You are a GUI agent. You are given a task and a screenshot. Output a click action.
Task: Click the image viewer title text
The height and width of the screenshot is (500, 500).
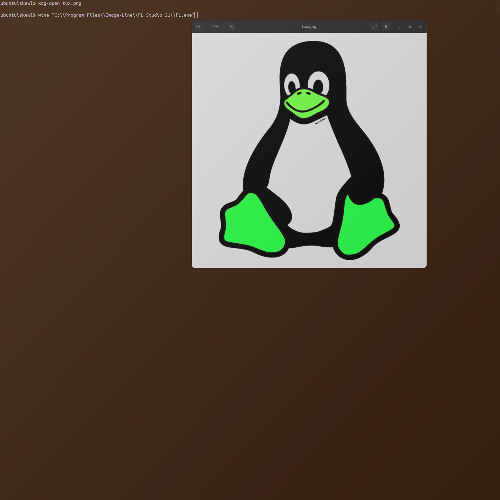tap(309, 27)
